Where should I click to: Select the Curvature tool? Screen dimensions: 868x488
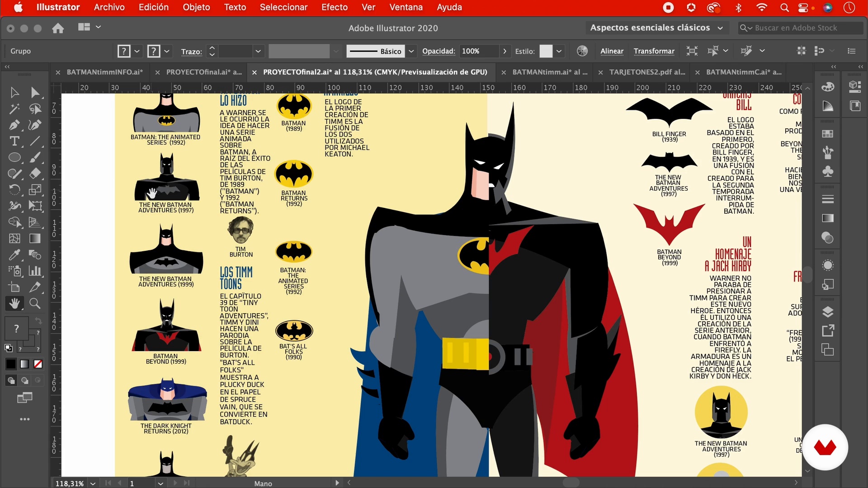coord(35,125)
